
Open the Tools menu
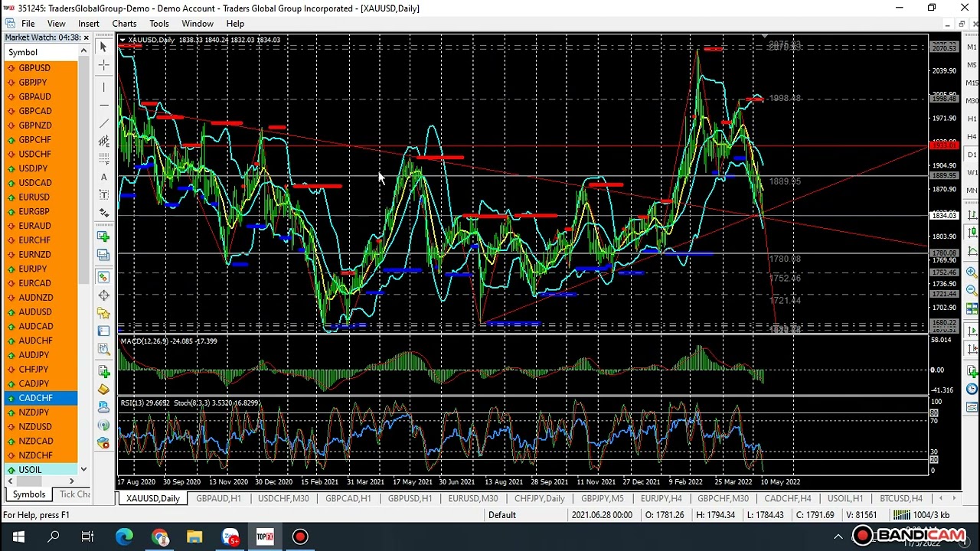[x=159, y=24]
